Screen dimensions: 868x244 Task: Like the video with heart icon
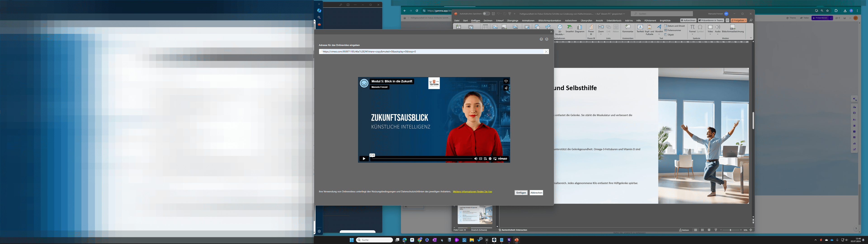tap(506, 81)
